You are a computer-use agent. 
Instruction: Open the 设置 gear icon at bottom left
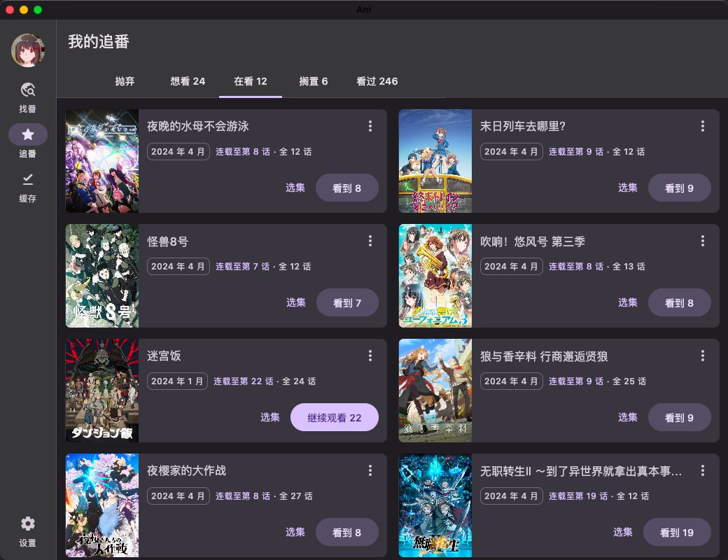pyautogui.click(x=27, y=524)
